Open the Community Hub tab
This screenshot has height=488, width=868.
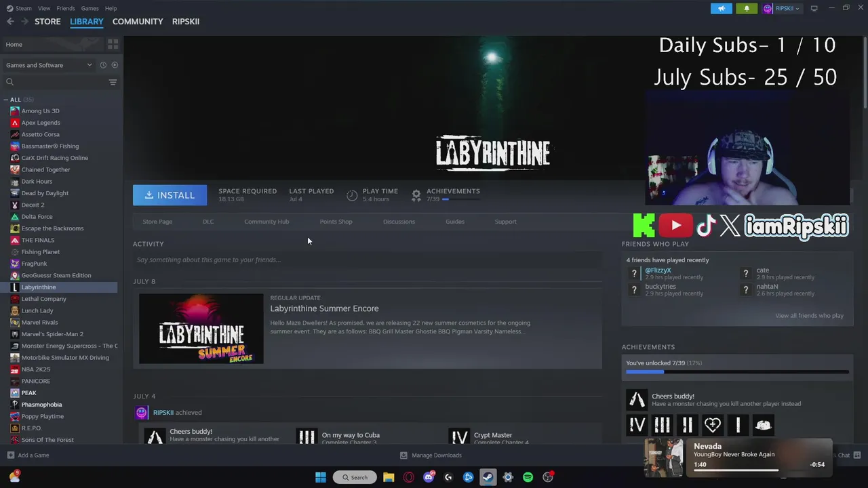click(x=267, y=222)
